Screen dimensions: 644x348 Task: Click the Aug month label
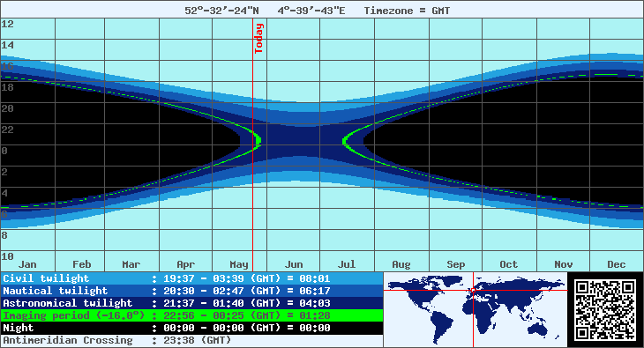[x=401, y=264]
